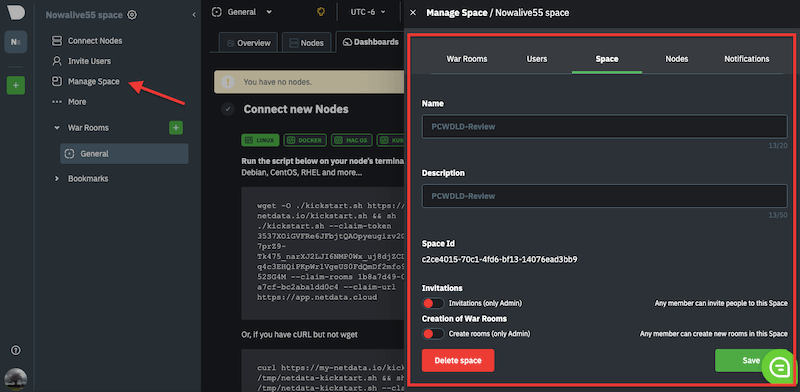800x392 pixels.
Task: Click the bulb news icon
Action: pyautogui.click(x=321, y=12)
